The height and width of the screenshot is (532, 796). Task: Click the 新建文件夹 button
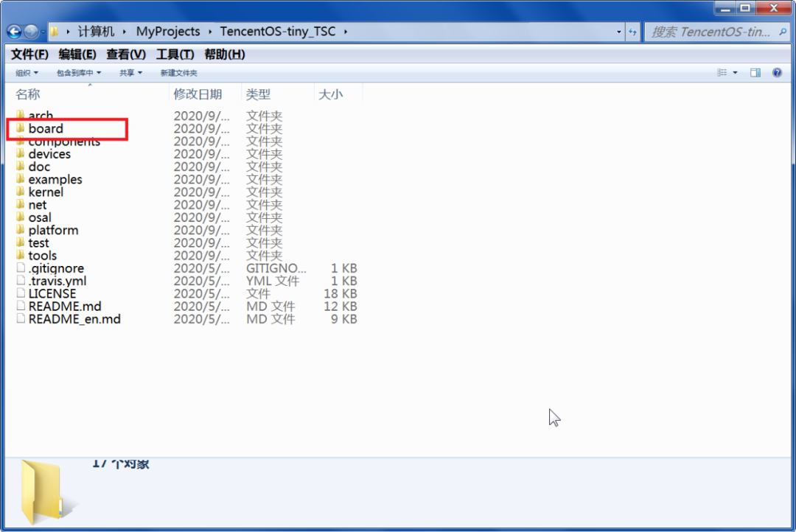(178, 73)
